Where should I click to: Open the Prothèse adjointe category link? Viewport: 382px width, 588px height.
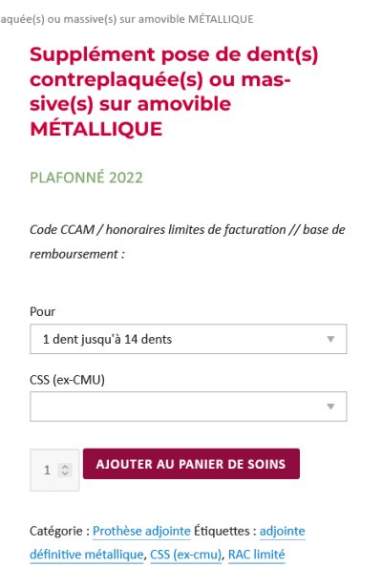point(141,531)
